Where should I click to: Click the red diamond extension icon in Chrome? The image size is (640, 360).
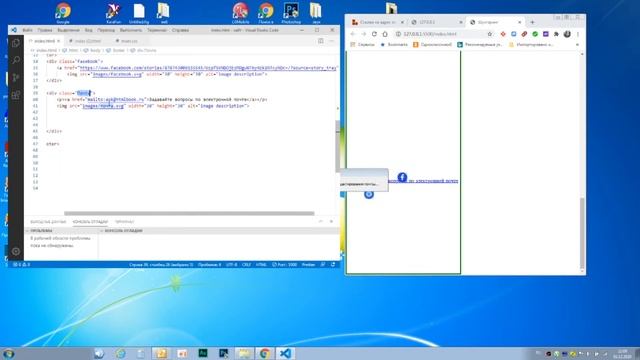[503, 34]
